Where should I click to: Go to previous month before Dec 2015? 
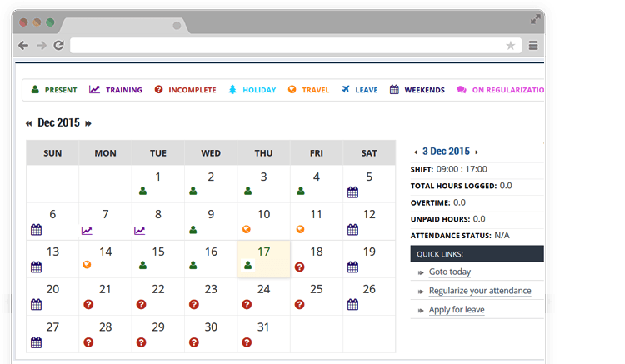[29, 123]
